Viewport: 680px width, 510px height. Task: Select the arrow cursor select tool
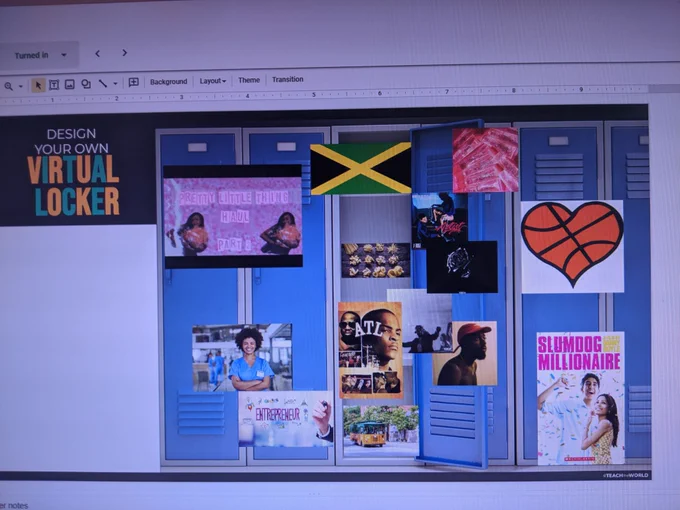(x=38, y=85)
